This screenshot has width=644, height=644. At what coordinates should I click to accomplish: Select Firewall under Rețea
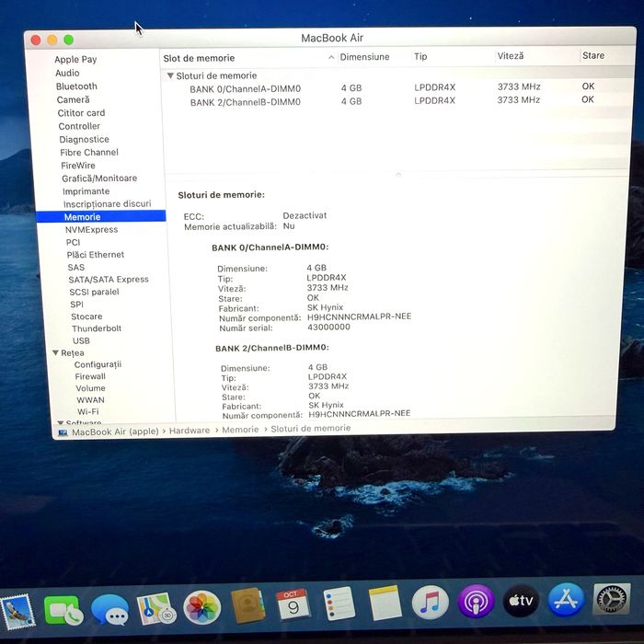click(x=90, y=376)
